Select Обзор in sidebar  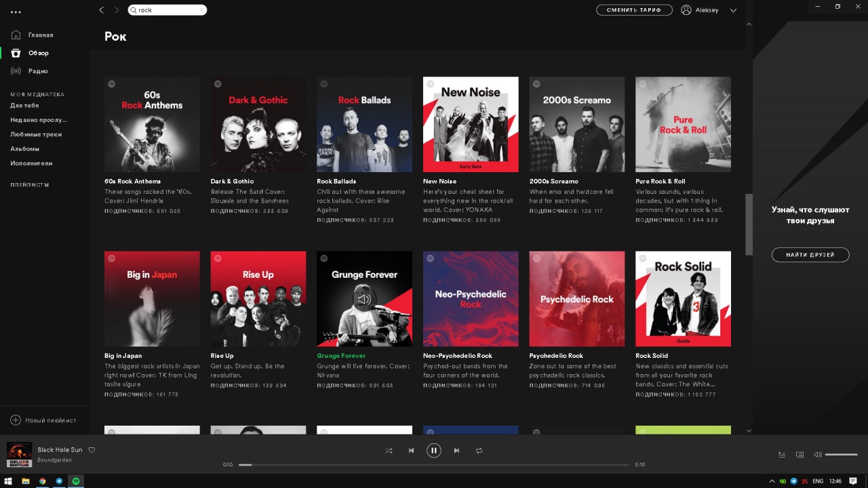point(38,53)
